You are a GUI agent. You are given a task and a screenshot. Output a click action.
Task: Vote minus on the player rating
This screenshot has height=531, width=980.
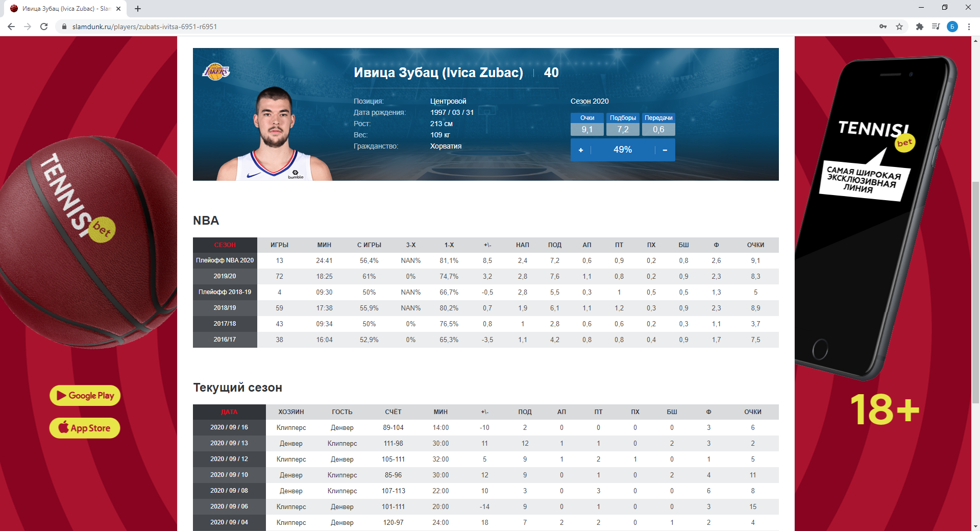point(665,150)
